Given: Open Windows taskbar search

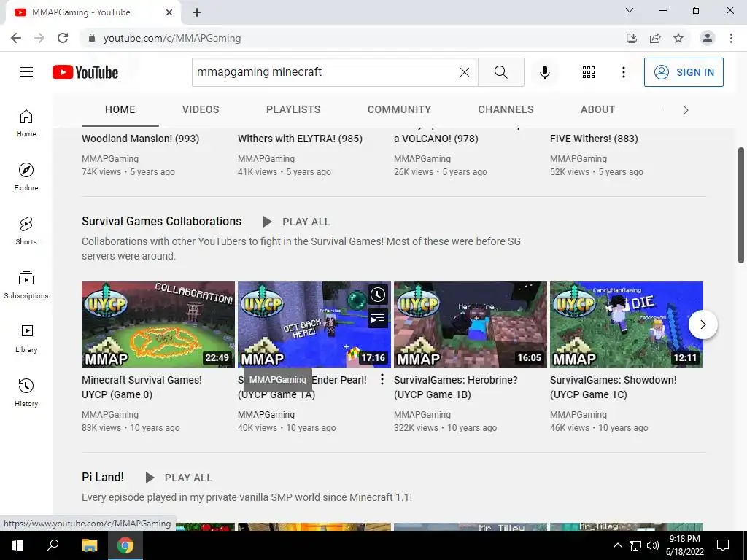Looking at the screenshot, I should tap(53, 545).
